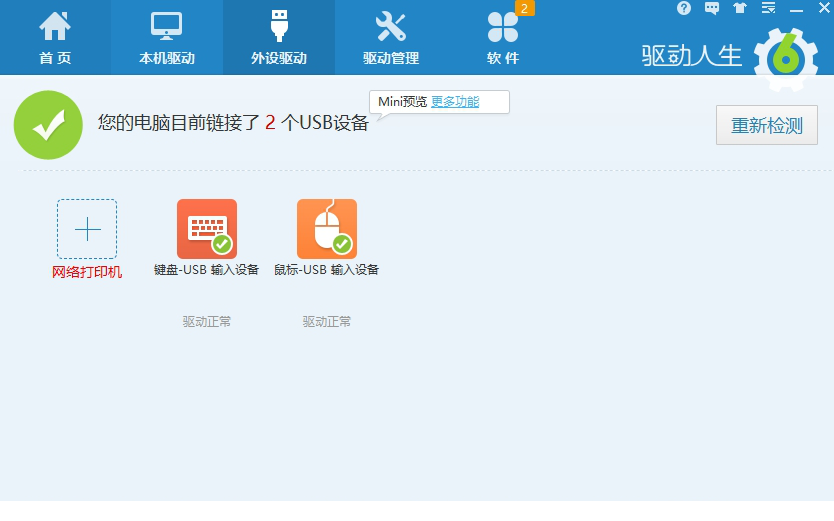Click the software notification badge 2
Image resolution: width=834 pixels, height=521 pixels.
click(x=524, y=8)
